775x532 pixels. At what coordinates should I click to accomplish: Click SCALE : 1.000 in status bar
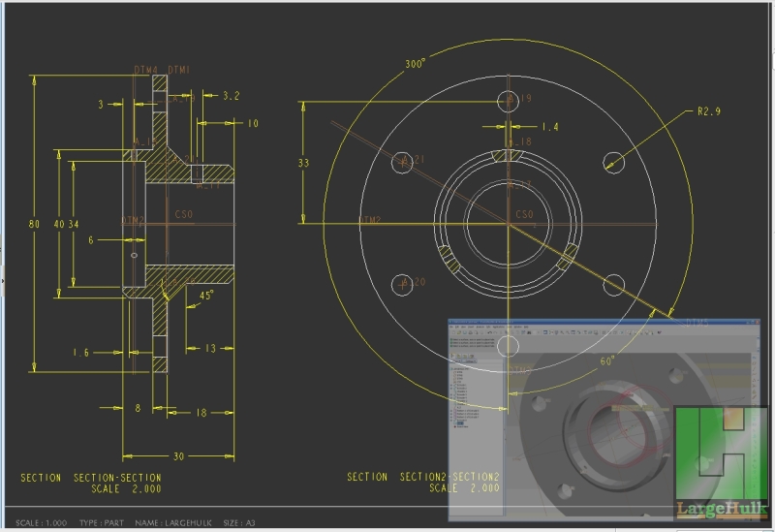[42, 522]
